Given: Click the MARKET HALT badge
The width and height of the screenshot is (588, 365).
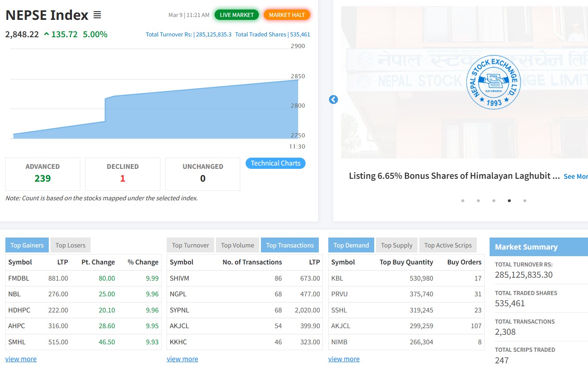Looking at the screenshot, I should click(x=287, y=15).
